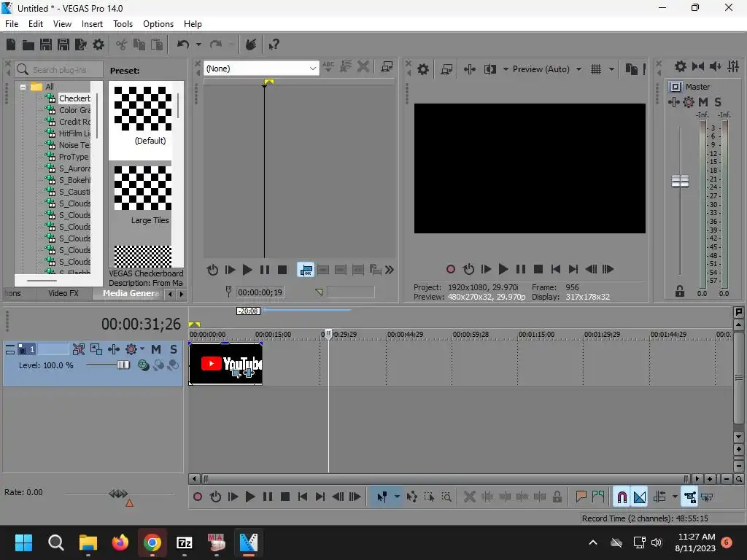Switch to the Video FX tab
This screenshot has height=560, width=747.
pos(63,293)
